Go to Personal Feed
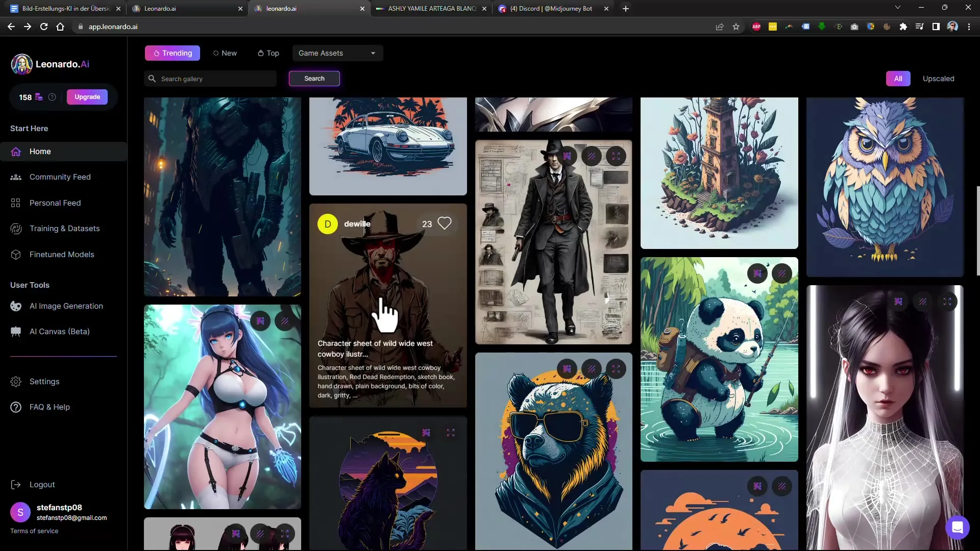 [55, 203]
